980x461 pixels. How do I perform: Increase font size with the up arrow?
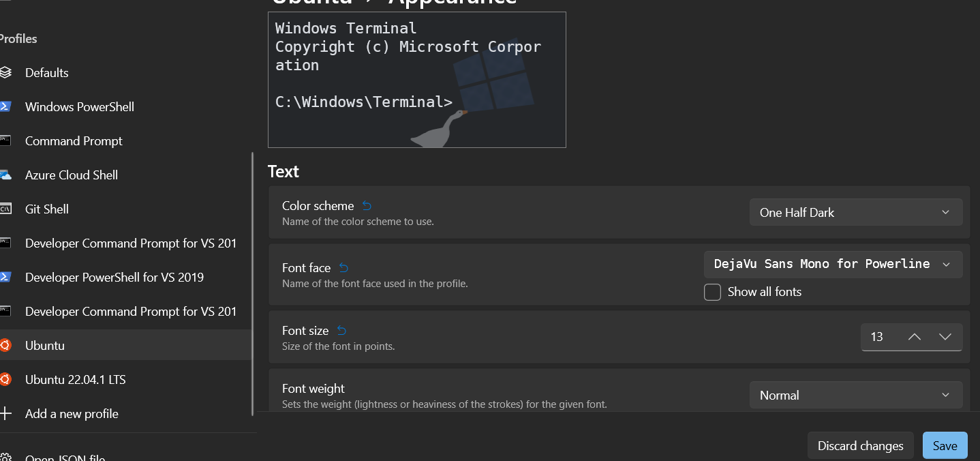(x=915, y=337)
